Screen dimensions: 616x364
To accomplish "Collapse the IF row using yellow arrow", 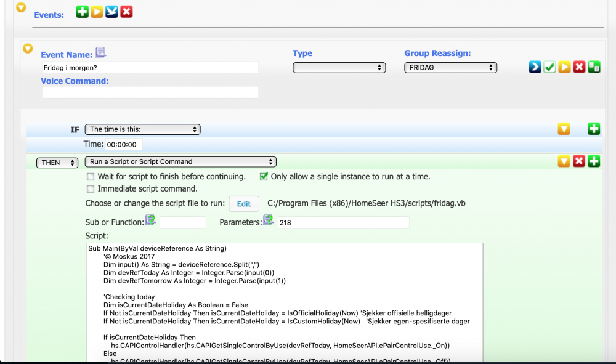I will pos(564,129).
